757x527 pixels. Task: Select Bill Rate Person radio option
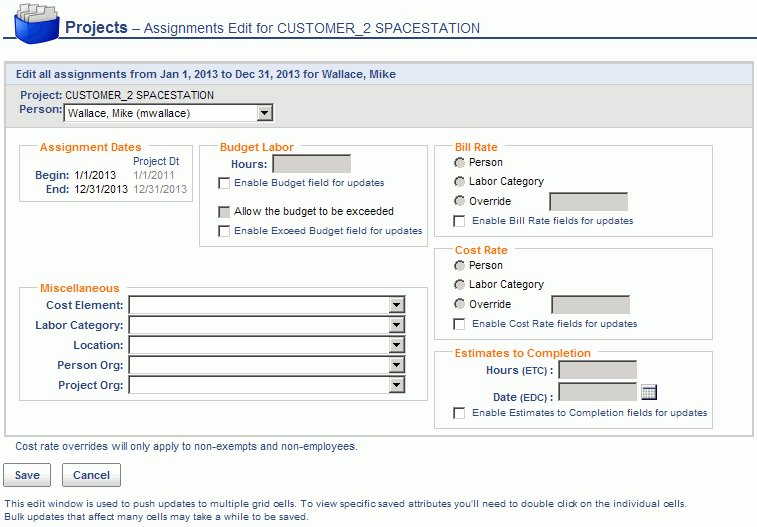(459, 163)
